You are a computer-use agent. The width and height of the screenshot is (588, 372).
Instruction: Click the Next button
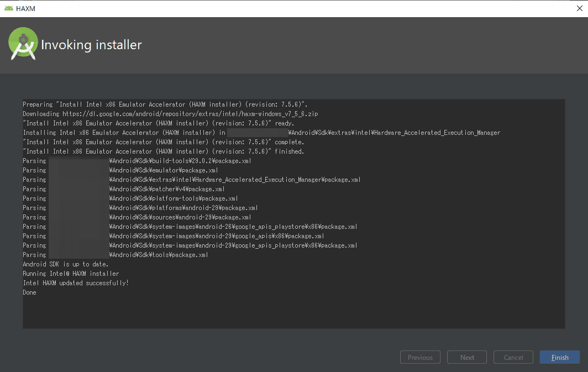tap(467, 358)
